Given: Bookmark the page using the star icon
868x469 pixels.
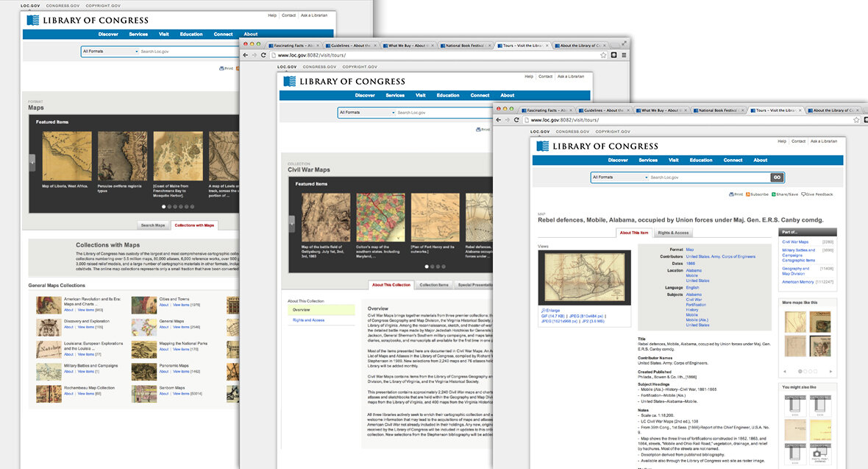Looking at the screenshot, I should tap(855, 121).
